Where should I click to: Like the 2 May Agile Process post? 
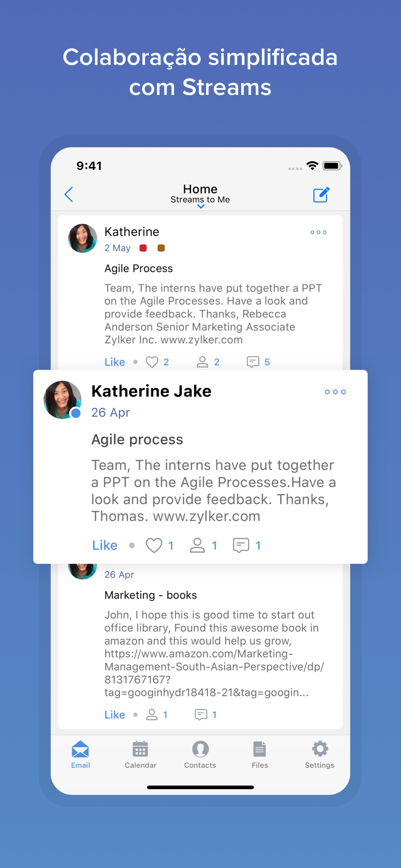pos(115,362)
